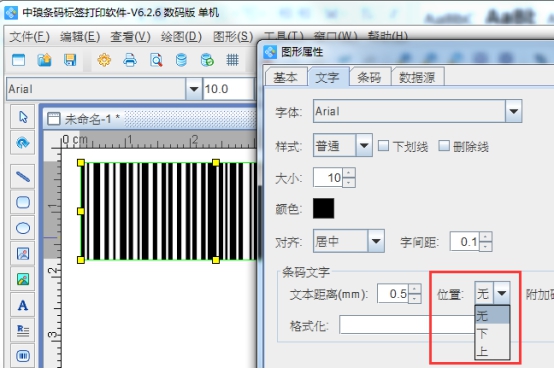Toggle the grid display icon

coord(232,60)
